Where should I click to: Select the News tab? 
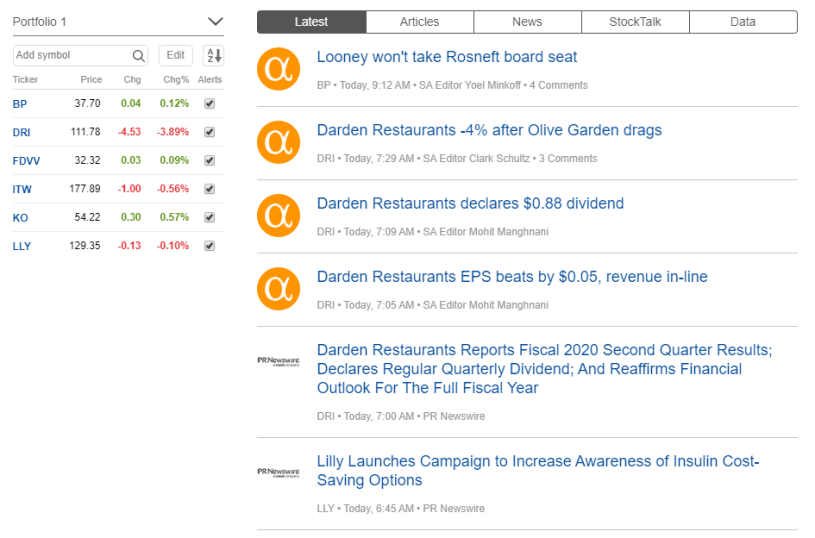[527, 22]
